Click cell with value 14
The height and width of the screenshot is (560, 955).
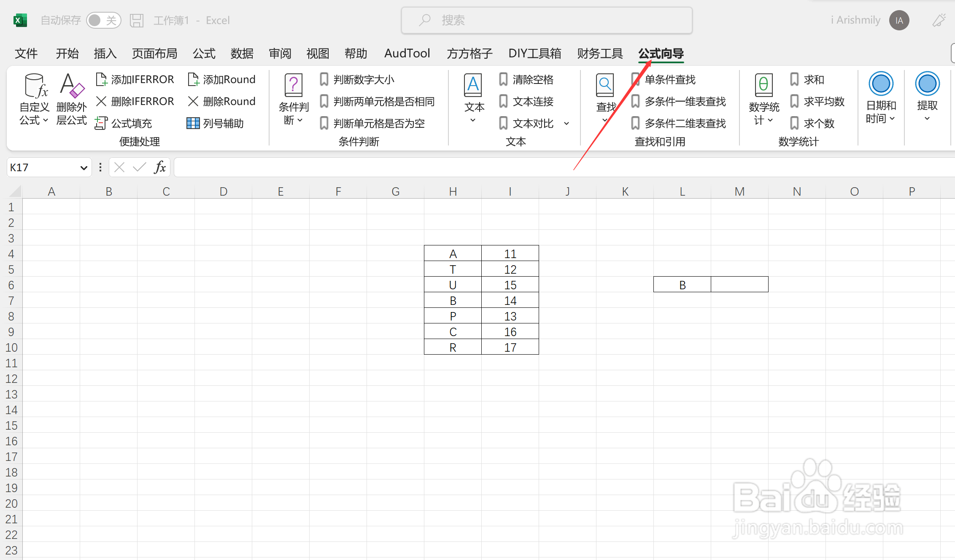point(510,300)
